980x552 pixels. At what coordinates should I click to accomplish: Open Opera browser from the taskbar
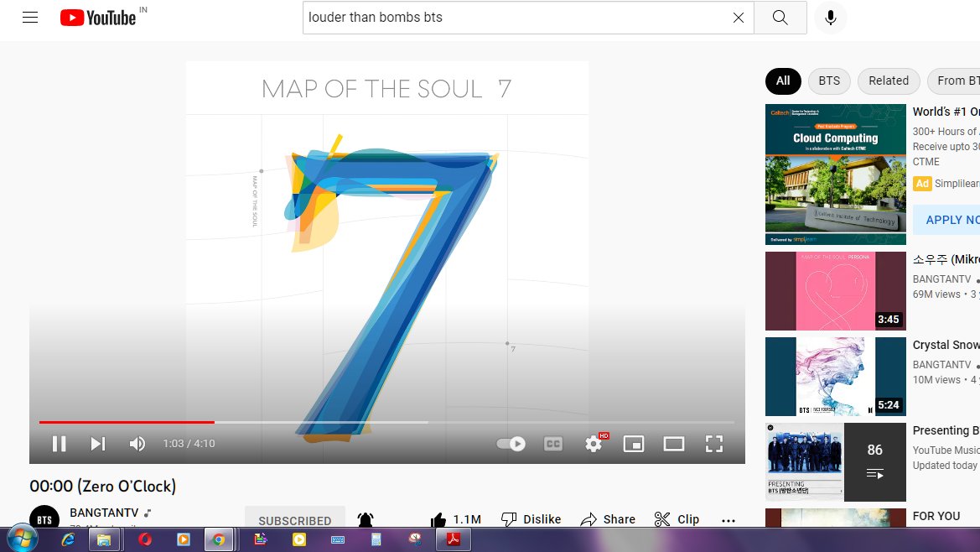(x=145, y=539)
